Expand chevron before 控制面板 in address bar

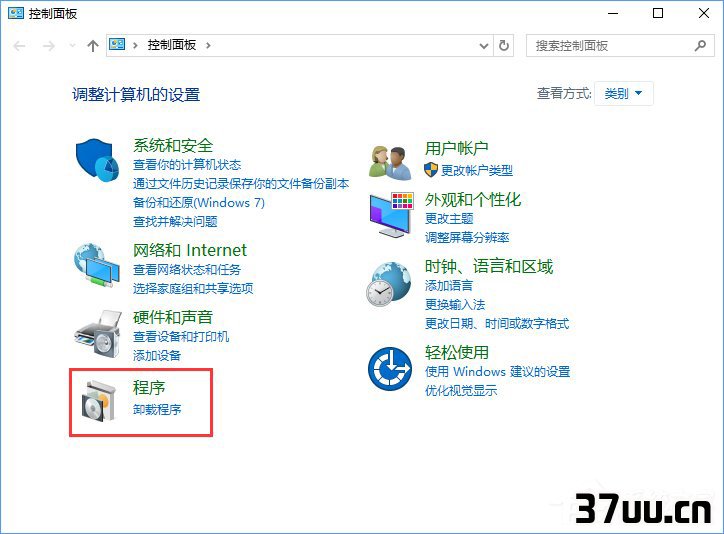135,45
